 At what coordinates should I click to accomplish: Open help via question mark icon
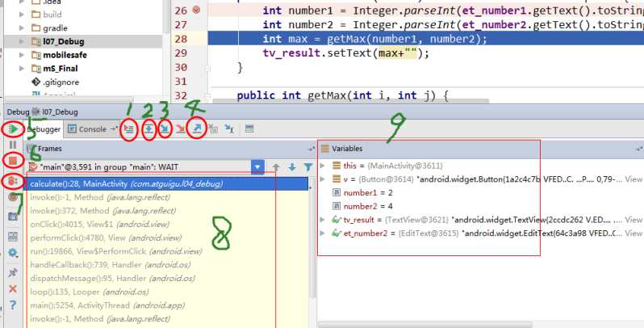point(13,305)
